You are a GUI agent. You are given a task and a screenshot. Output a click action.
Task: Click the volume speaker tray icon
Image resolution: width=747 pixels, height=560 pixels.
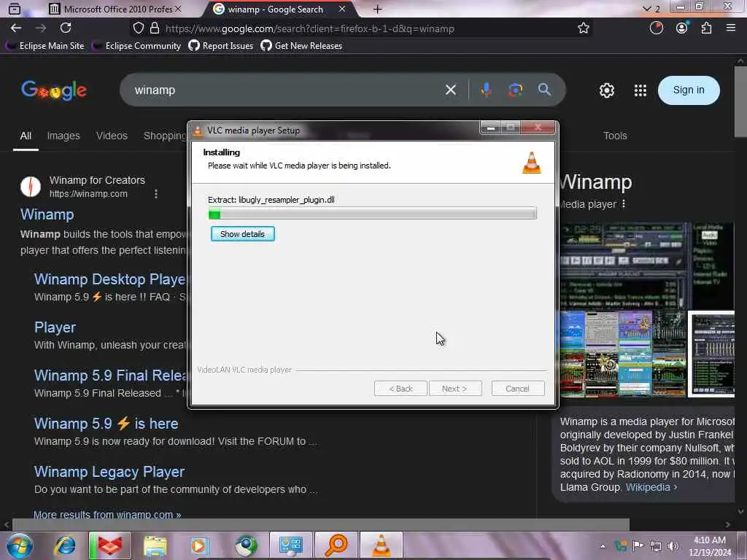pyautogui.click(x=673, y=546)
